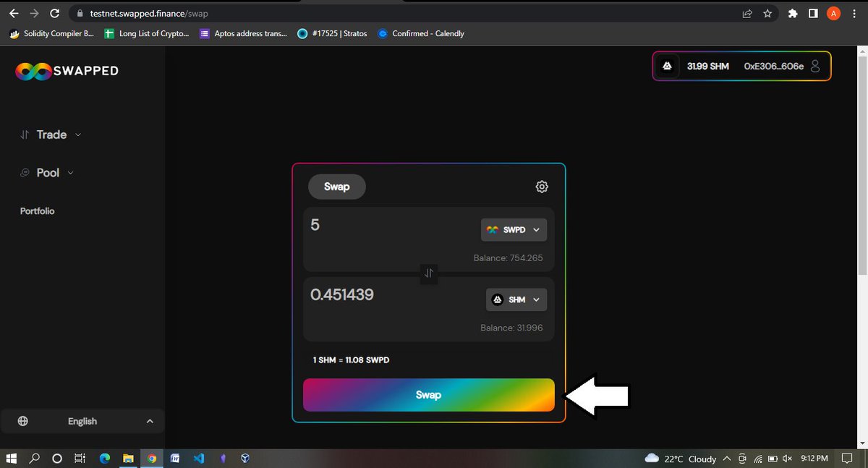The image size is (868, 468).
Task: Flip swap direction with the arrows icon
Action: point(429,273)
